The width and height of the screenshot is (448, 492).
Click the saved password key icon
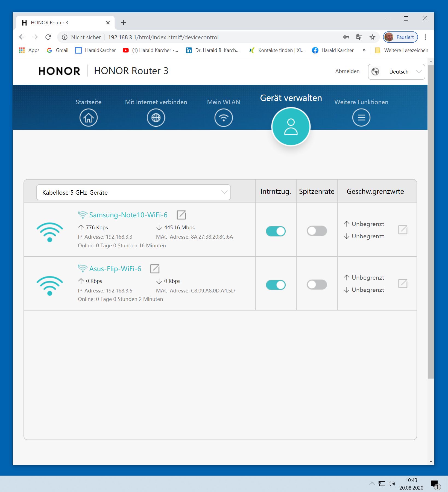coord(346,37)
